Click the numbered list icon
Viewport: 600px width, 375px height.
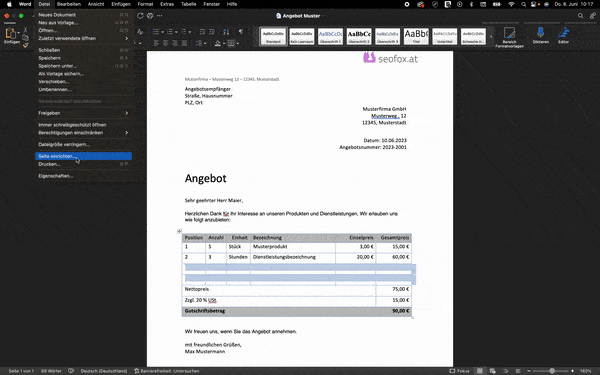(x=170, y=32)
